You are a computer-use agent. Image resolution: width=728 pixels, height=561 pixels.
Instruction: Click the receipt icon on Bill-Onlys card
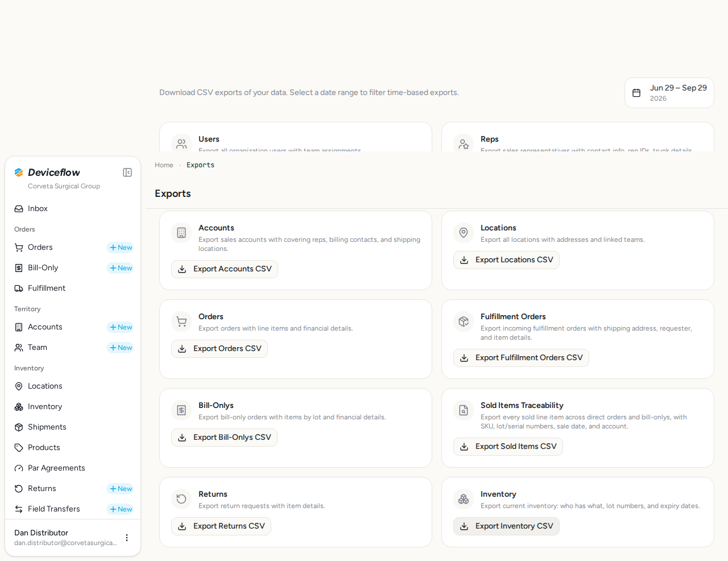tap(181, 410)
